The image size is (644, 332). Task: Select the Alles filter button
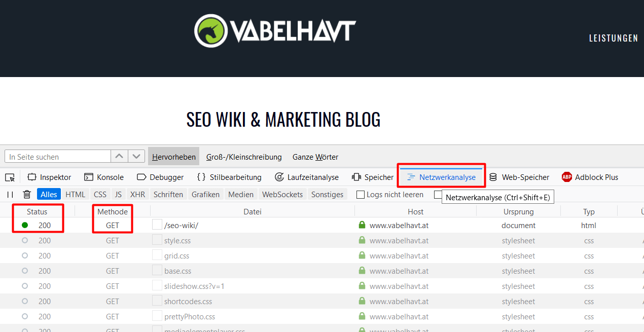click(x=49, y=194)
